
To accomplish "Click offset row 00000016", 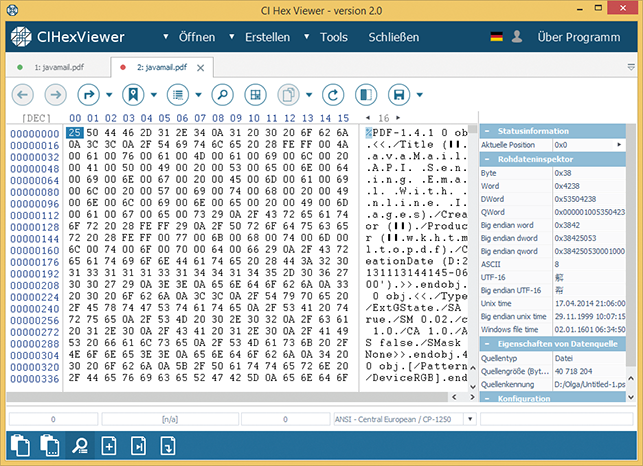I will coord(35,146).
